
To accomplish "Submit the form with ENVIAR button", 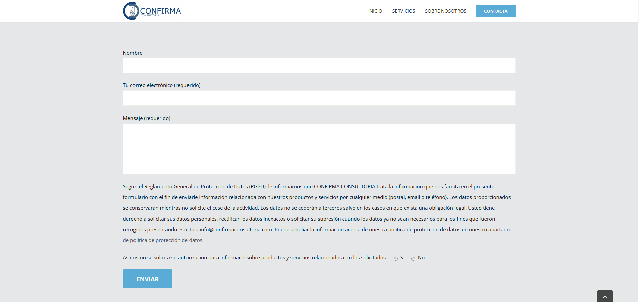I will [148, 279].
